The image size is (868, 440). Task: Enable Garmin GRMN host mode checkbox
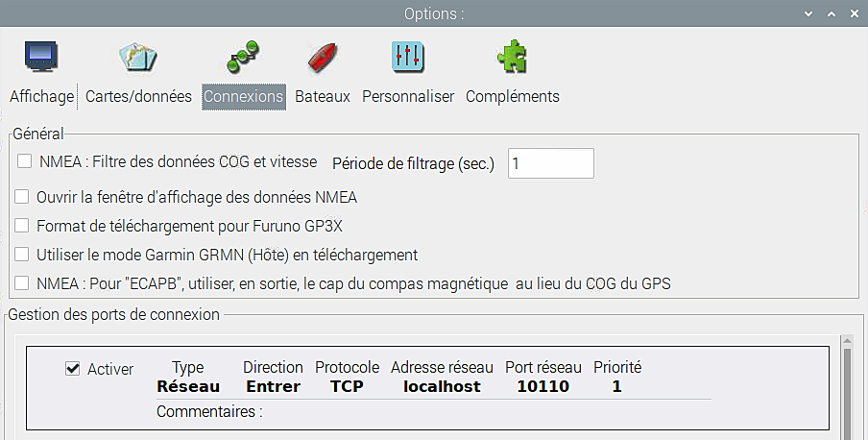[21, 255]
